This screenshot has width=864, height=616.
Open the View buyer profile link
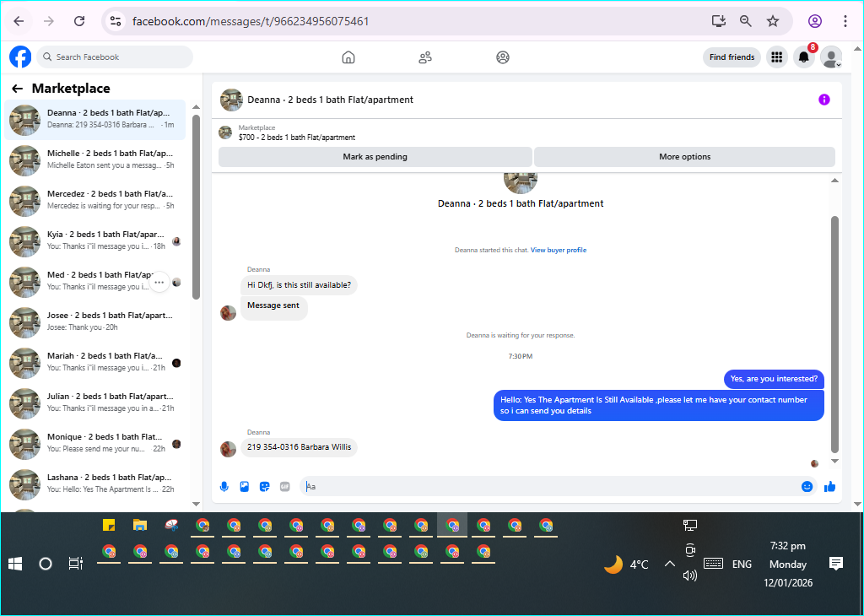tap(559, 250)
